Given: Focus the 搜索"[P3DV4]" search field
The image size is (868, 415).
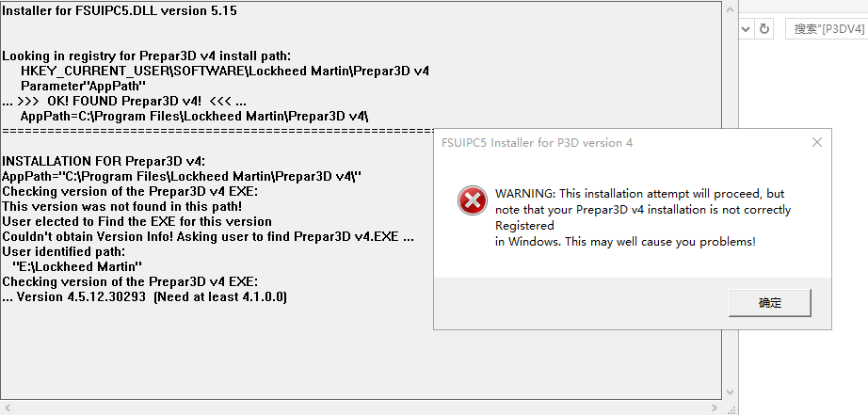Looking at the screenshot, I should tap(827, 29).
